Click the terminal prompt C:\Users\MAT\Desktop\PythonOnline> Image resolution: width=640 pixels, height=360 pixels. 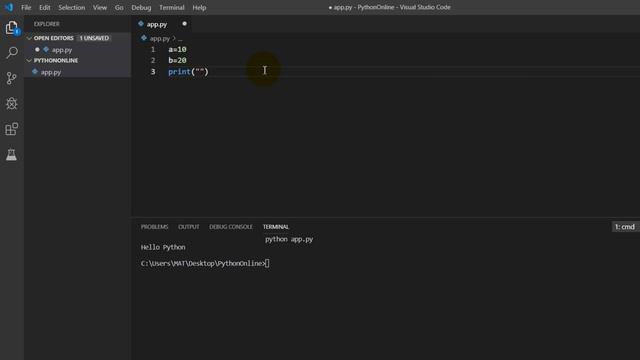pyautogui.click(x=203, y=264)
